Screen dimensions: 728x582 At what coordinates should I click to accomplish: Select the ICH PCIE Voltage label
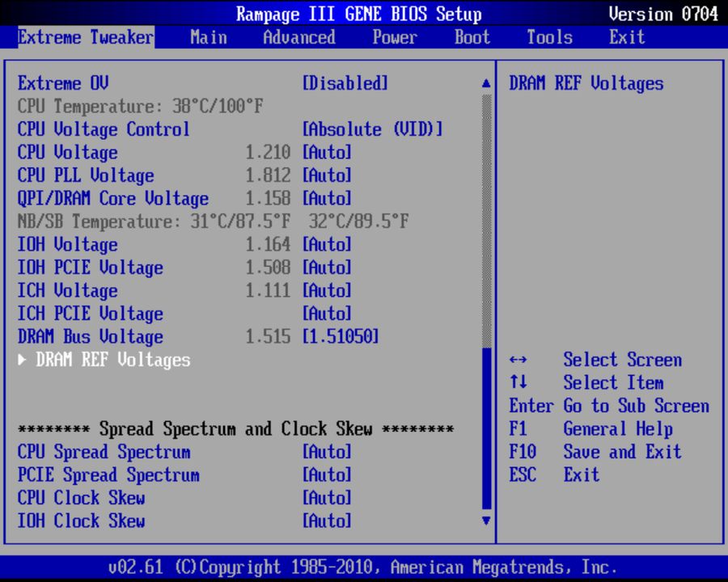pyautogui.click(x=91, y=314)
